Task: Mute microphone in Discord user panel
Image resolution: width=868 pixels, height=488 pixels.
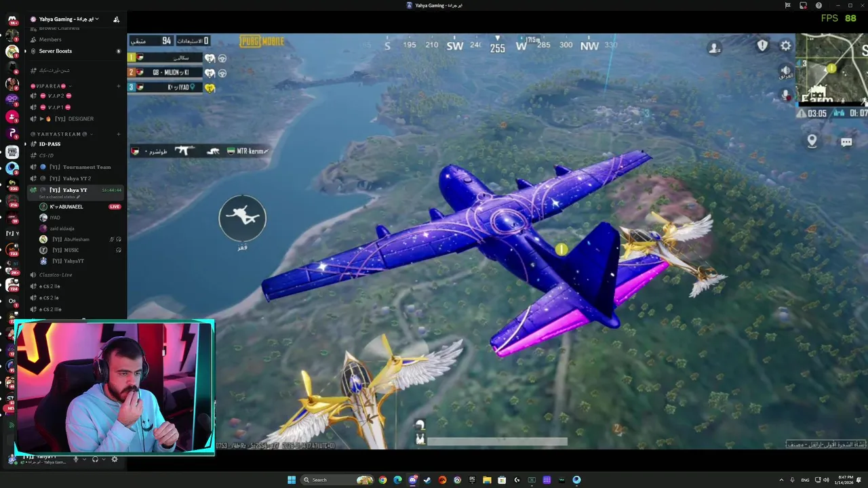Action: 76,459
